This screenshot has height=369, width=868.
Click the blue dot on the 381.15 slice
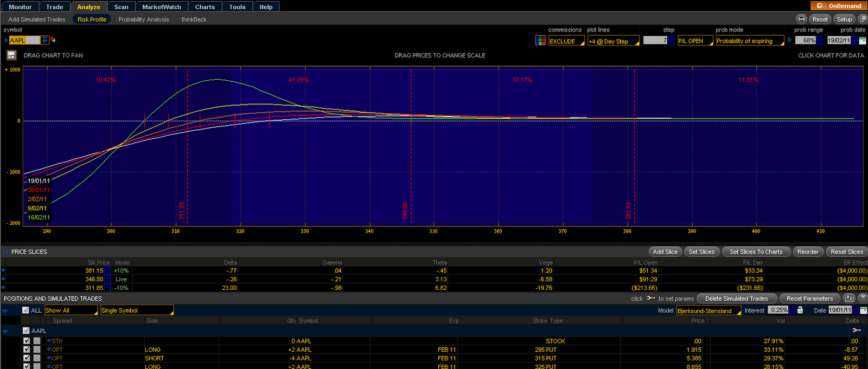(3, 270)
